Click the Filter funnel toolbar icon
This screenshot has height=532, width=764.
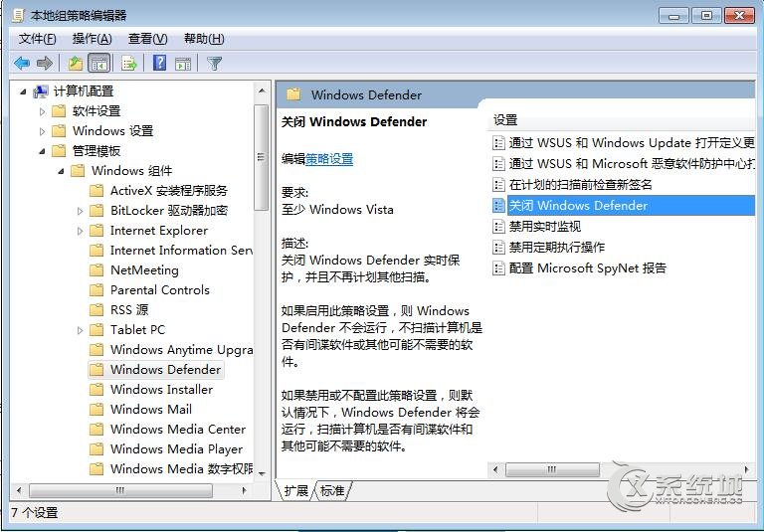214,63
